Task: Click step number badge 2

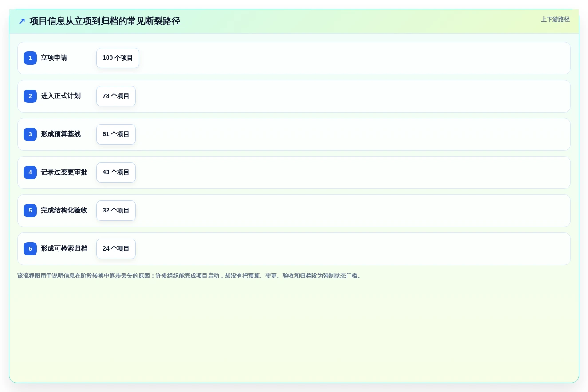Action: tap(30, 96)
